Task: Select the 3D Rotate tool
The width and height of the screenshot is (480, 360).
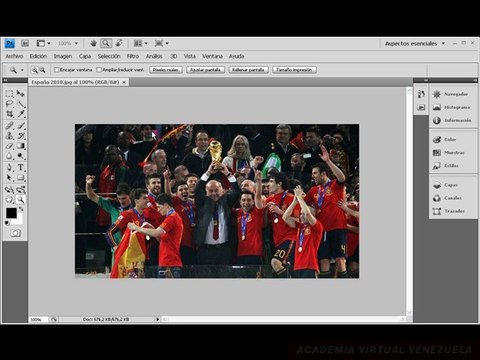Action: 9,190
